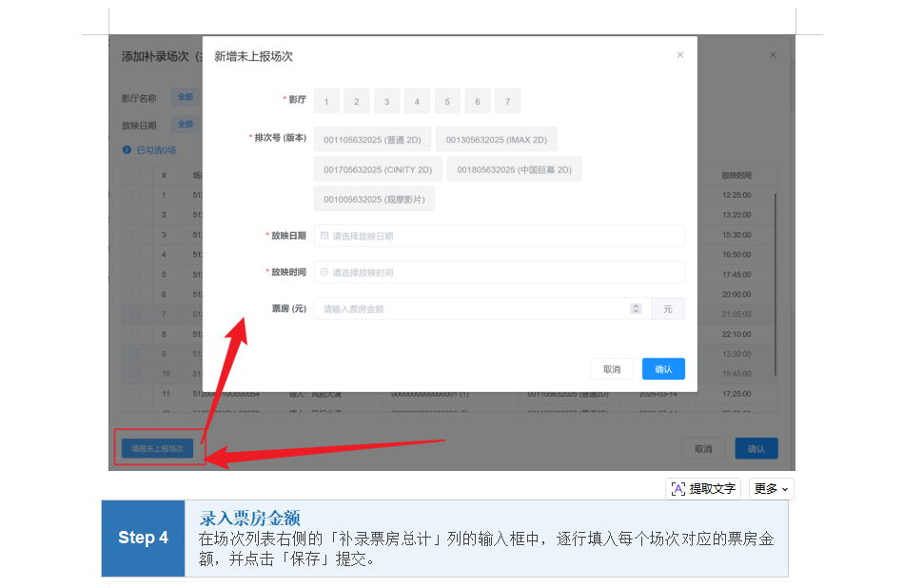903x588 pixels.
Task: Choose version 001705632025 (CINITY 2D)
Action: 378,170
